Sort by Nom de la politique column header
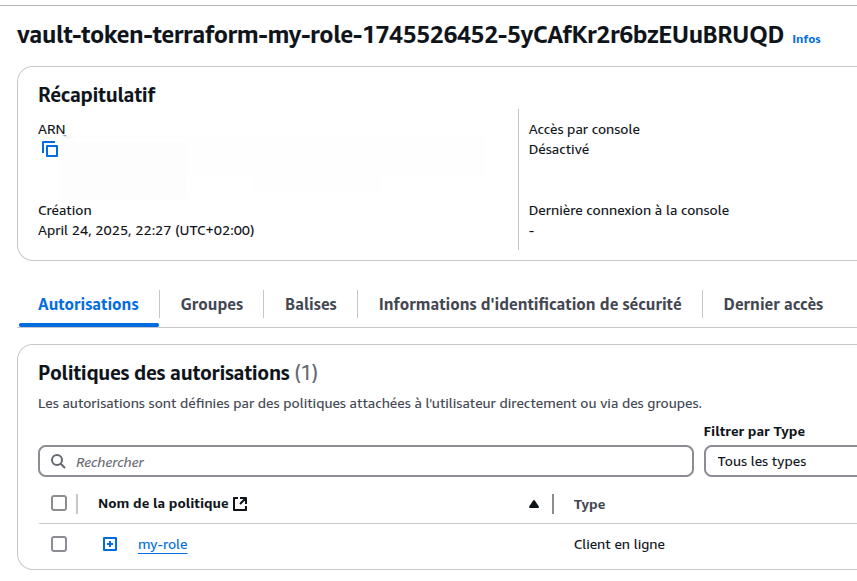The height and width of the screenshot is (581, 857). coord(163,503)
